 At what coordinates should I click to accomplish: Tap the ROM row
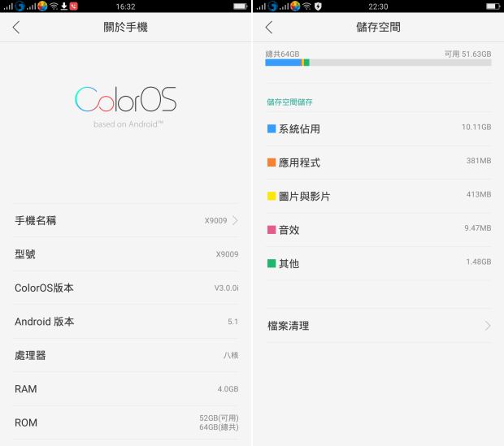tap(125, 422)
